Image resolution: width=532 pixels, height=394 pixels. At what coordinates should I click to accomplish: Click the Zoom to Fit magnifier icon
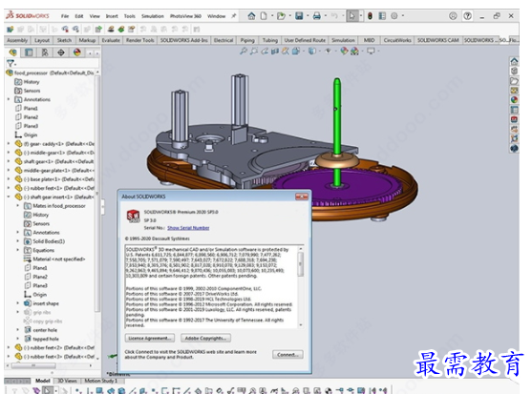tap(243, 52)
